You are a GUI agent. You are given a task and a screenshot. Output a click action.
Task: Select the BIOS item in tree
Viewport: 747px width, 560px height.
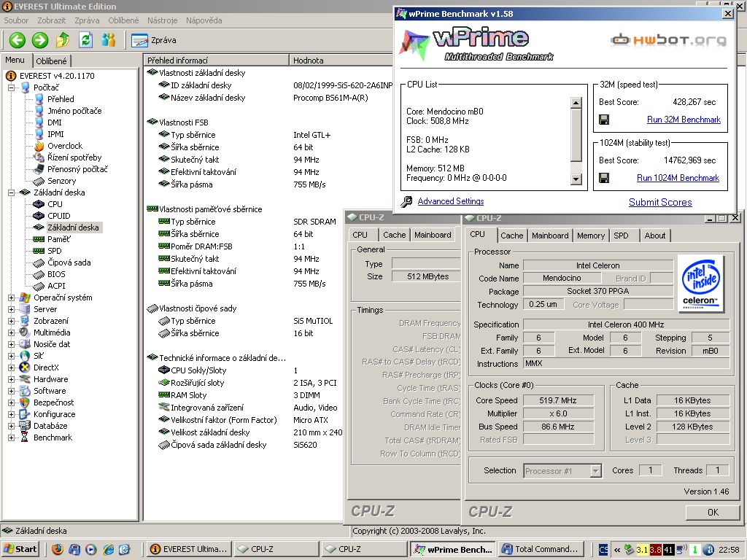point(49,274)
